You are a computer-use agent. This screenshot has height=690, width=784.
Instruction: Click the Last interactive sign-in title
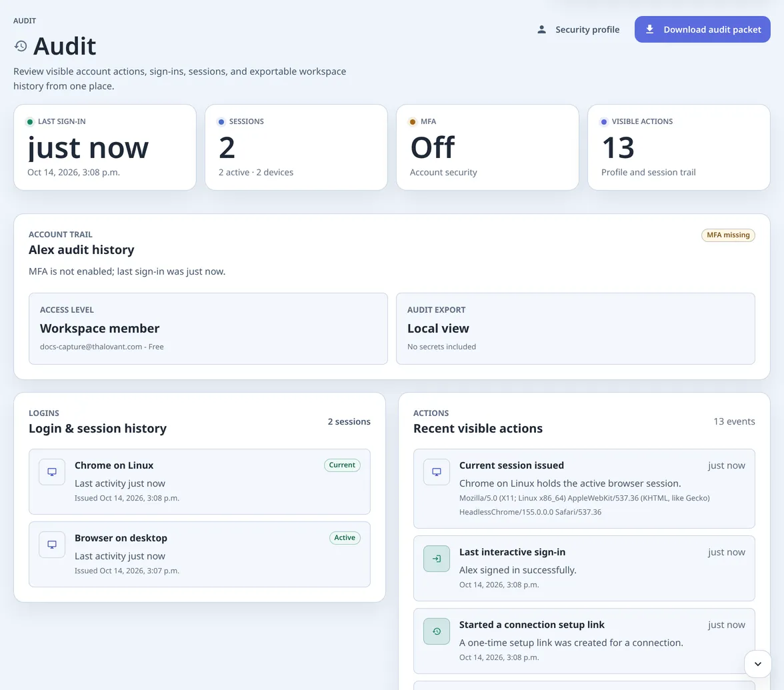tap(513, 552)
